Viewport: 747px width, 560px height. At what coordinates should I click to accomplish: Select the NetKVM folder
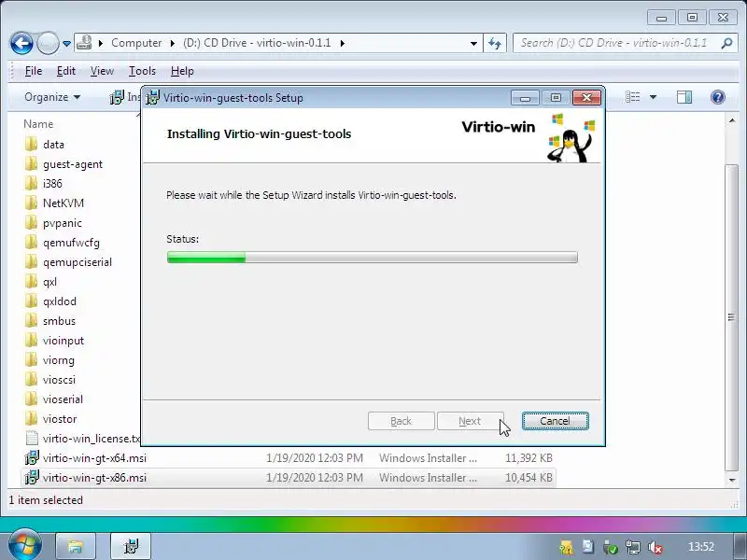click(x=63, y=203)
